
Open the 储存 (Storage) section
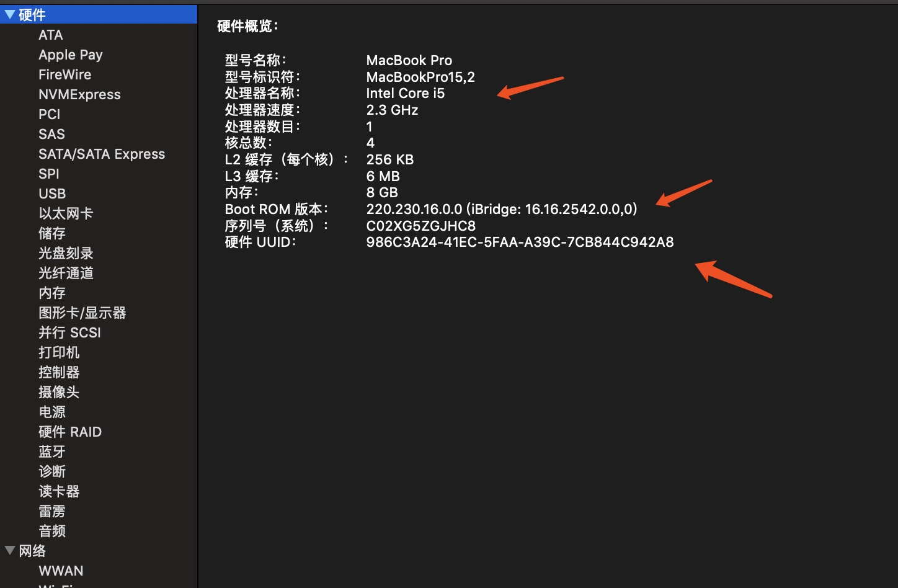pos(51,233)
